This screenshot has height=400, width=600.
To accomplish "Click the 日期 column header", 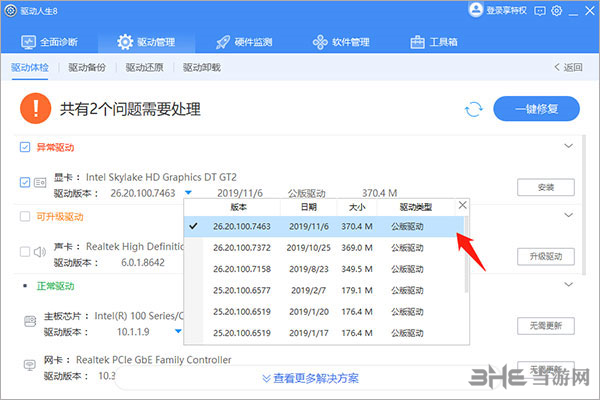I will (x=308, y=207).
